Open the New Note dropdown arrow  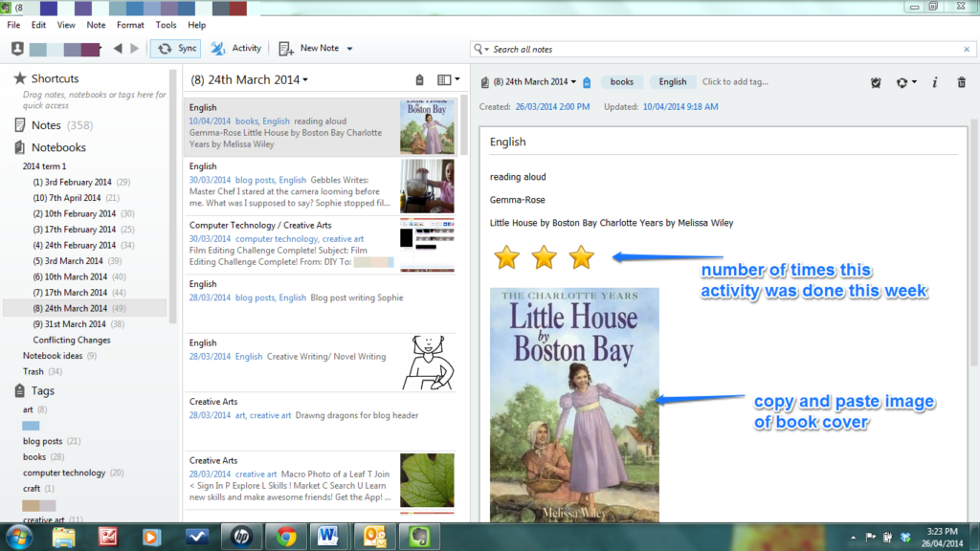[x=349, y=49]
